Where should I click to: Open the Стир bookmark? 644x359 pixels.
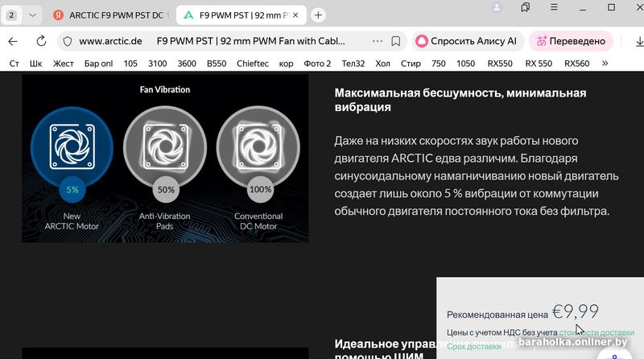point(411,64)
